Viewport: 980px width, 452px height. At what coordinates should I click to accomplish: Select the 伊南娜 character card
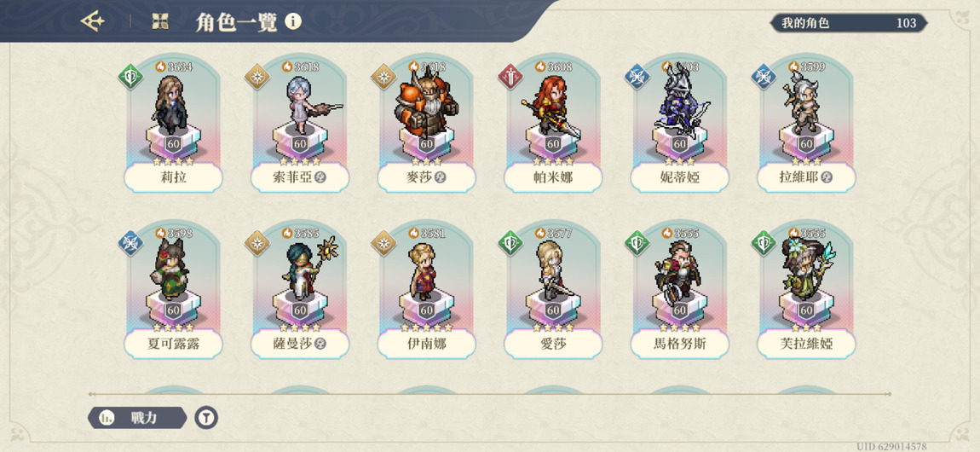click(426, 291)
